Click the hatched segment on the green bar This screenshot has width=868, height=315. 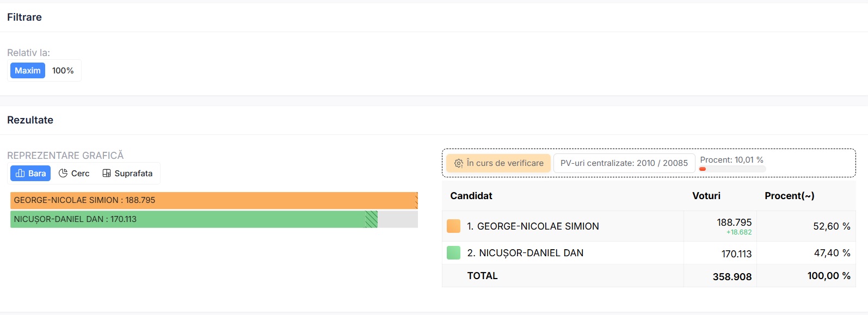click(x=371, y=219)
